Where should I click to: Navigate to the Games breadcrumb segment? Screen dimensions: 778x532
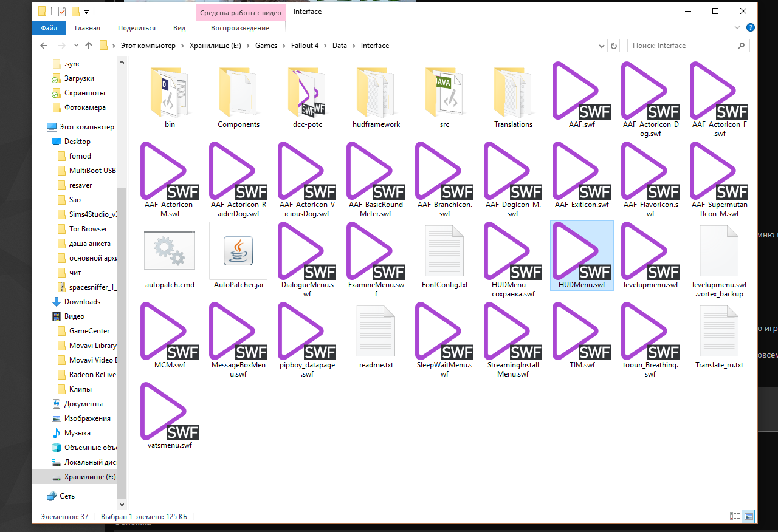tap(266, 46)
